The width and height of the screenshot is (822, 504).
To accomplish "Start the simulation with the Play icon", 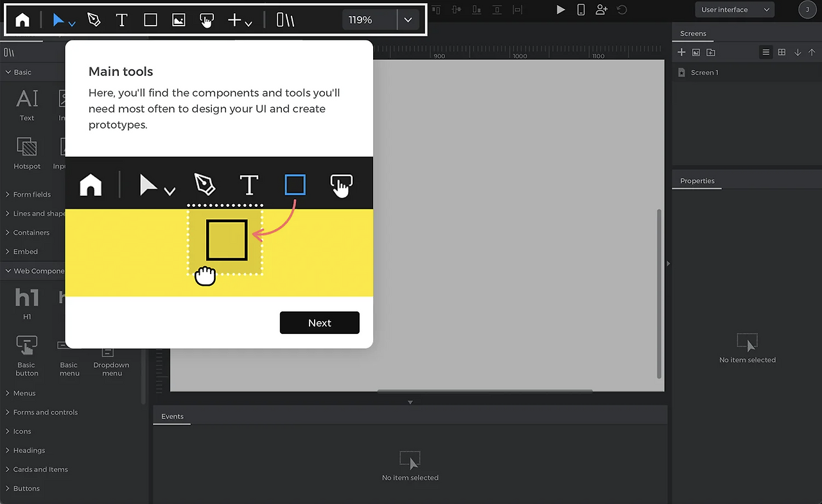I will pyautogui.click(x=561, y=10).
